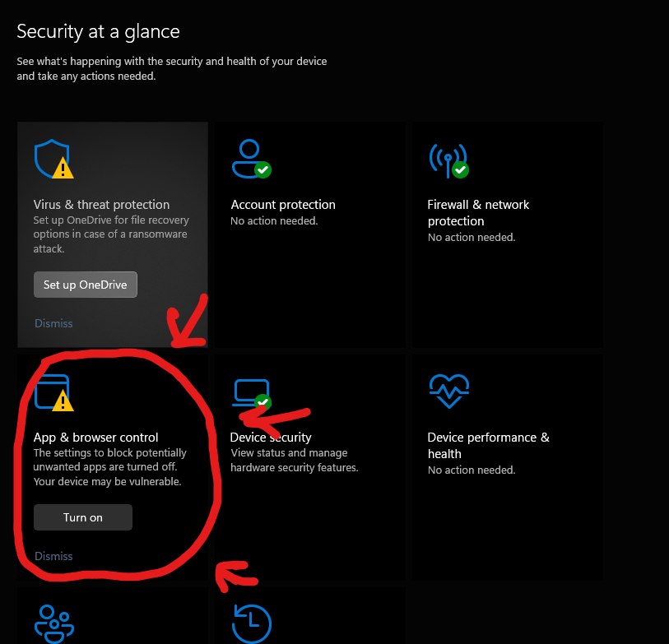Click the Device performance & health heart icon
Viewport: 669px width, 644px height.
pos(448,391)
